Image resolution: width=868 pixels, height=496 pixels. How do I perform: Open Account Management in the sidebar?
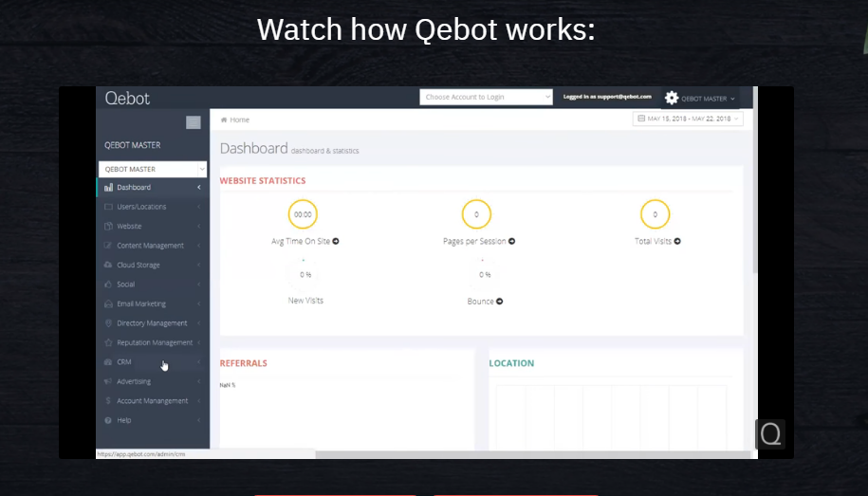[152, 401]
